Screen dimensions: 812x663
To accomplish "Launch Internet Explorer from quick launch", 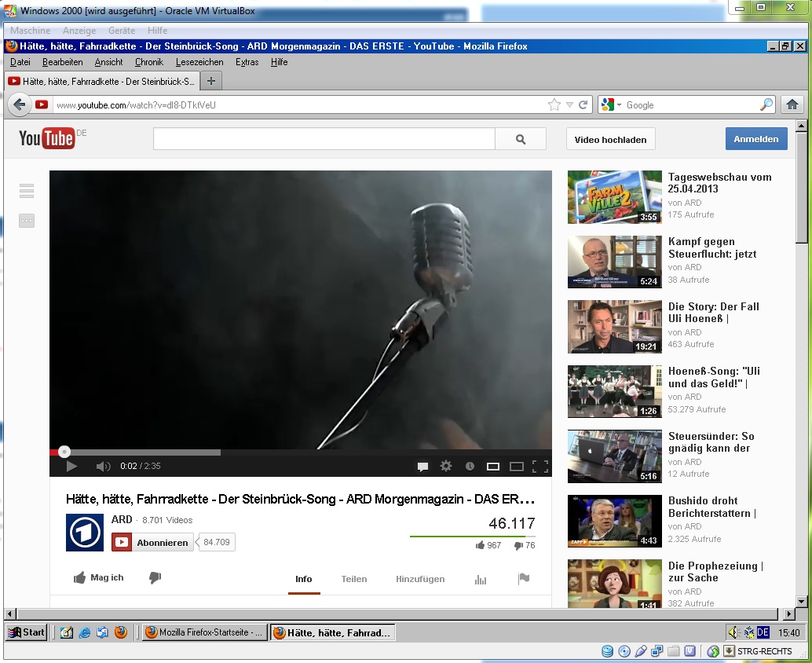I will (84, 632).
